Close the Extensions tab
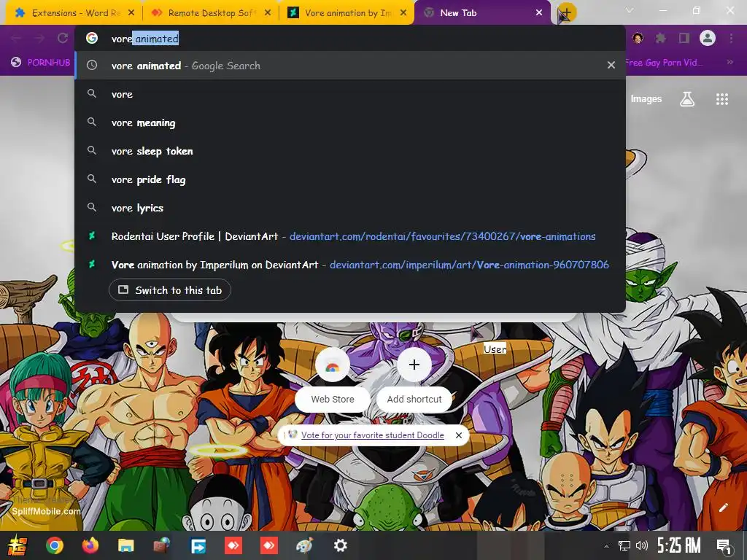Screen dimensions: 747x560 [x=131, y=13]
